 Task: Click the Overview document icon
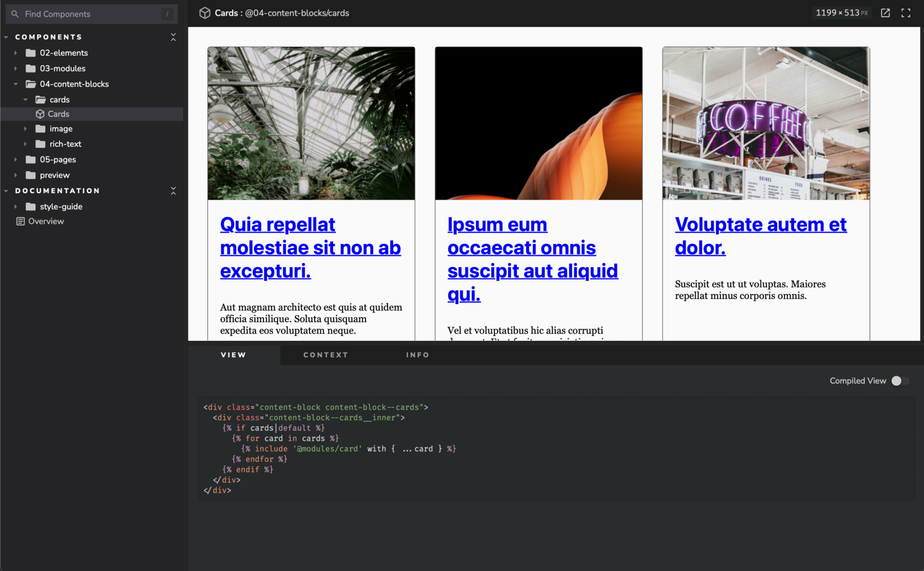point(21,221)
